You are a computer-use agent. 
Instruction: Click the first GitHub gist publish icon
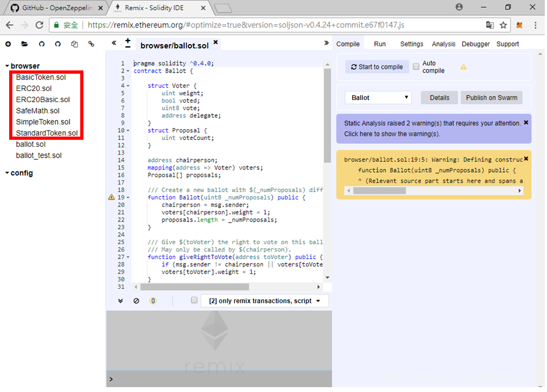pyautogui.click(x=41, y=44)
